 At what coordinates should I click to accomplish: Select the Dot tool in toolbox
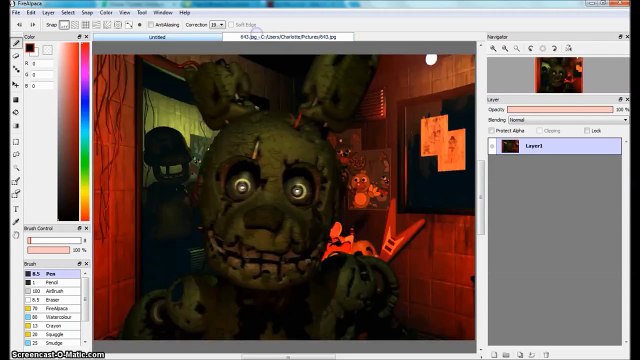[x=16, y=69]
